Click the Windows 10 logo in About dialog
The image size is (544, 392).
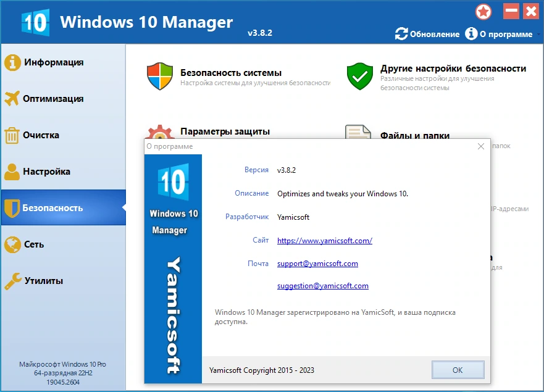pyautogui.click(x=173, y=181)
